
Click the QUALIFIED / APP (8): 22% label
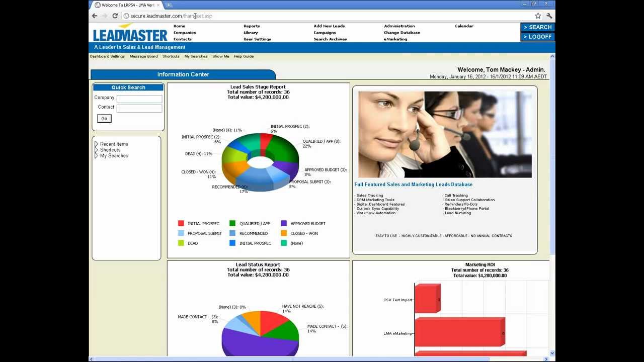[x=321, y=144]
